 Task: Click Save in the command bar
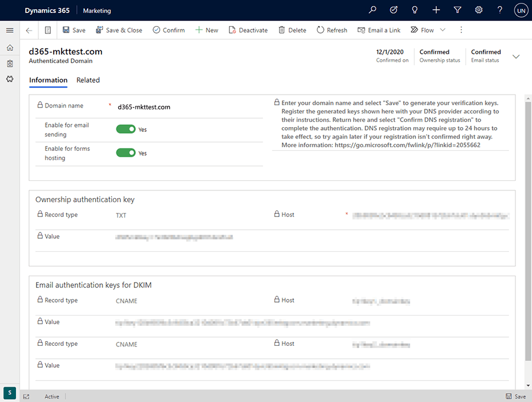[74, 30]
